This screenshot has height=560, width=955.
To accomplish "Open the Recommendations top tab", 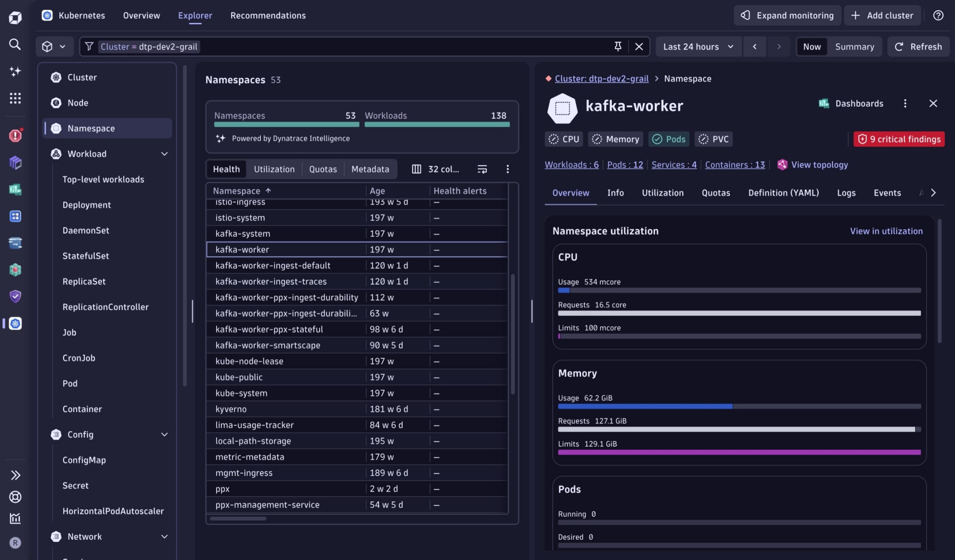I will click(268, 16).
